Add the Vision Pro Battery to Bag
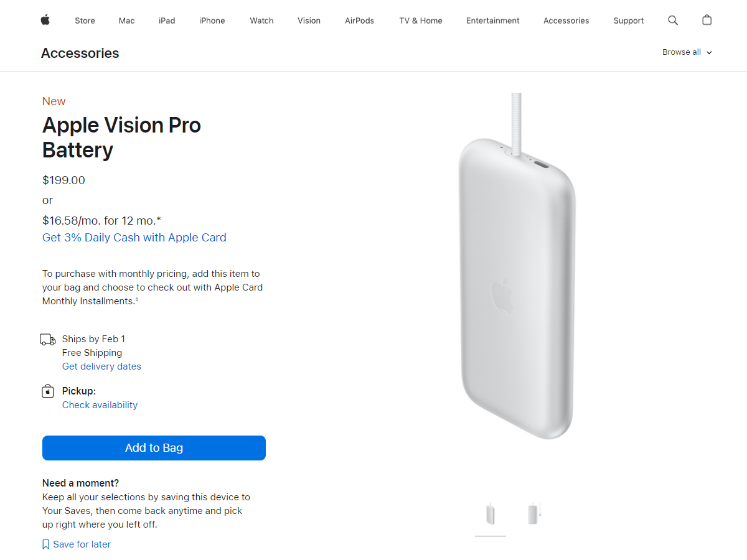This screenshot has height=560, width=747. click(x=154, y=447)
